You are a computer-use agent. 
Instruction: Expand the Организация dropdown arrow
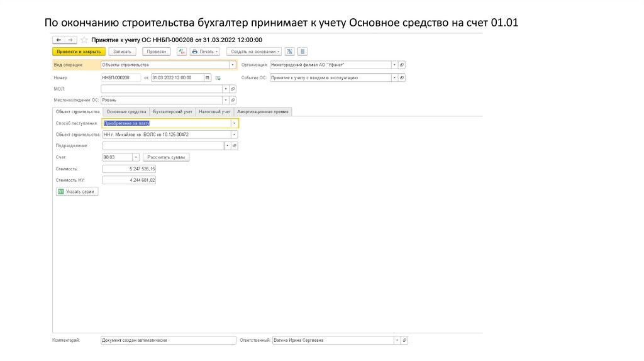coord(394,65)
